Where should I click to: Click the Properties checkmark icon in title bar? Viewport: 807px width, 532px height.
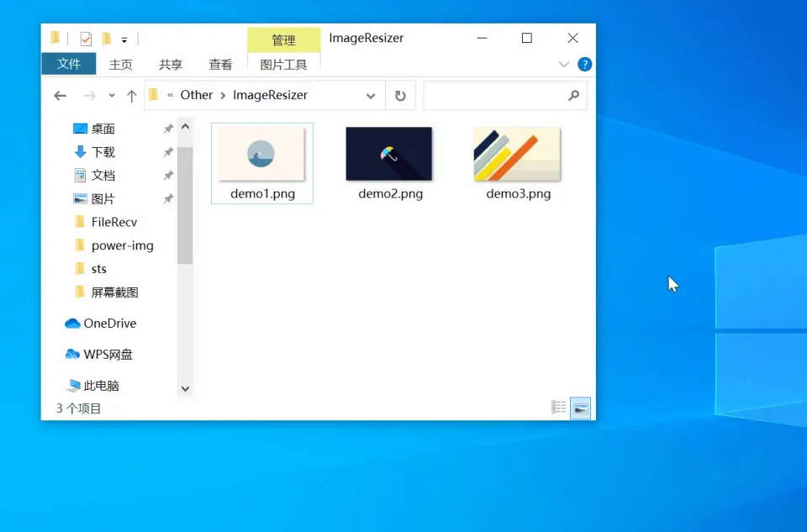click(x=86, y=39)
